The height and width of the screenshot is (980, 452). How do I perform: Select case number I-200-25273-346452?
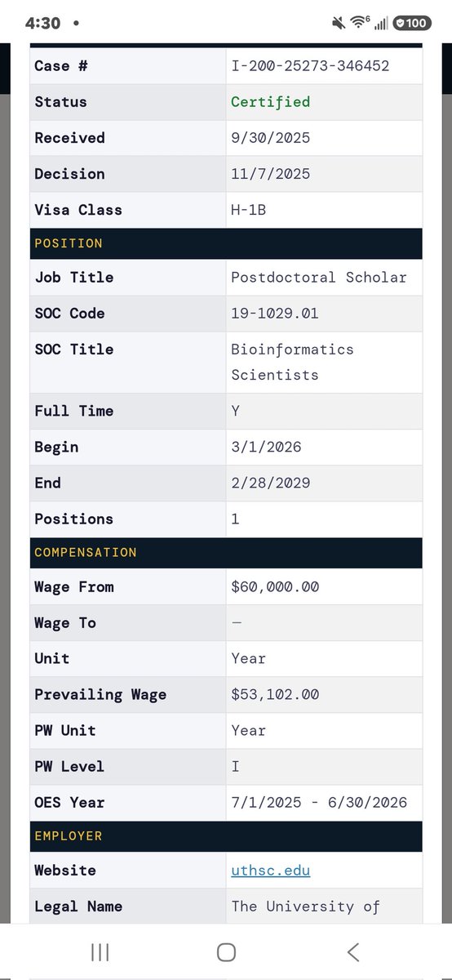coord(310,66)
